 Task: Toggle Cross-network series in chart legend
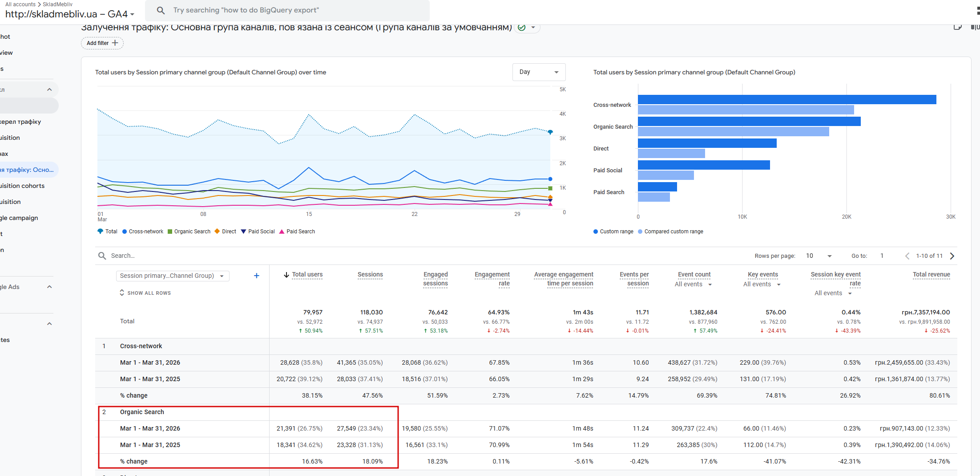click(143, 232)
